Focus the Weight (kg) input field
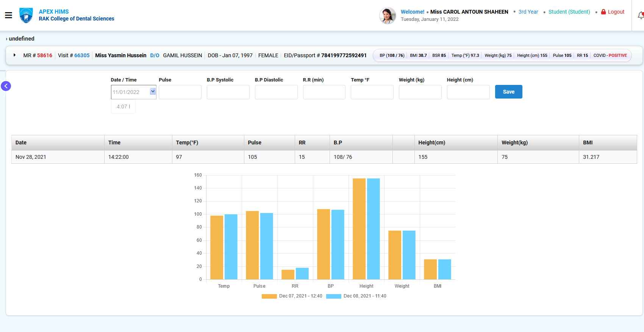Screen dimensions: 644x332 click(x=420, y=92)
